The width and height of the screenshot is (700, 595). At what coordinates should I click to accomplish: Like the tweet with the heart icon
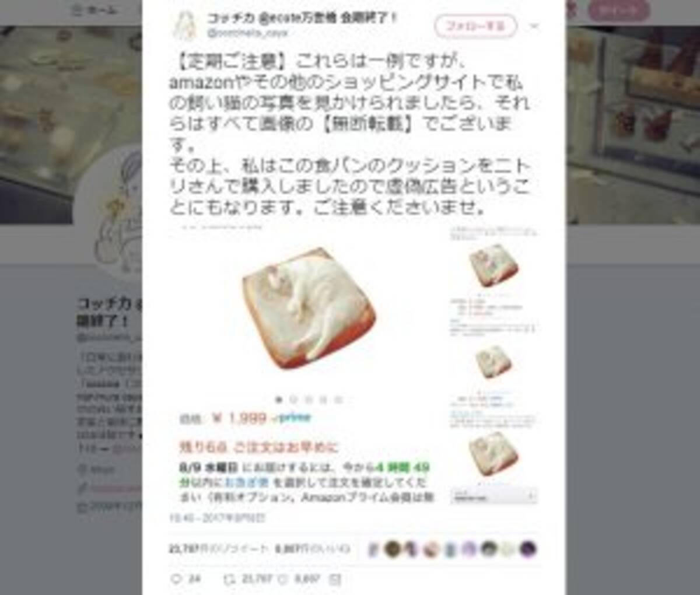[282, 579]
